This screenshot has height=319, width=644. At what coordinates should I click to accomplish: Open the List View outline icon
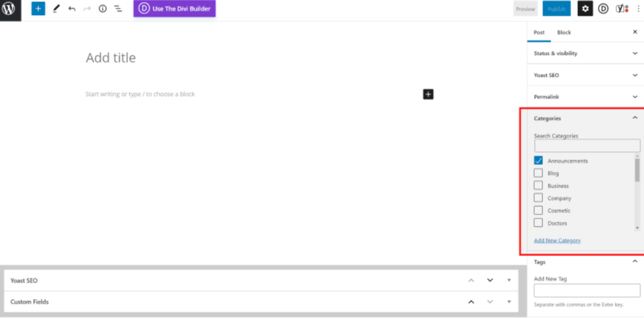coord(118,9)
